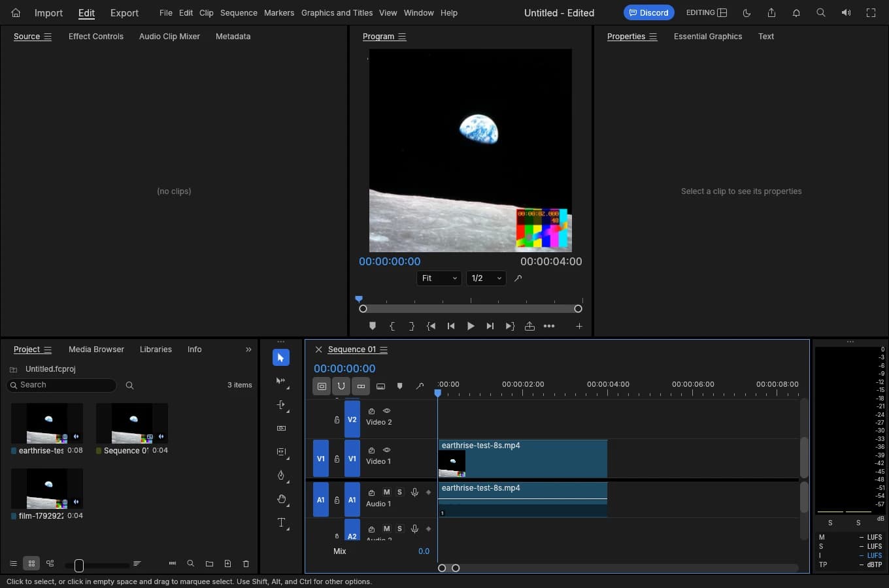Enter fullscreen with the top-right icon
This screenshot has height=588, width=889.
coord(871,13)
